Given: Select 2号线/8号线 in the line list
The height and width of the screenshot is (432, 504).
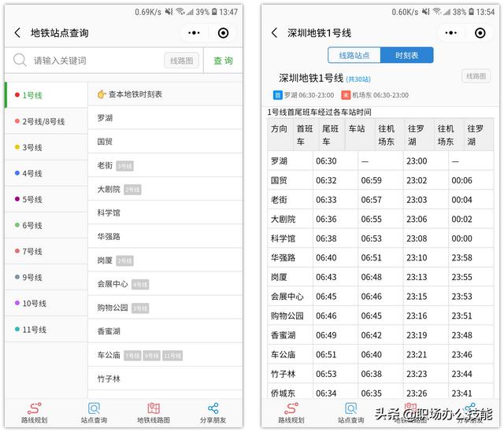Looking at the screenshot, I should click(x=46, y=121).
